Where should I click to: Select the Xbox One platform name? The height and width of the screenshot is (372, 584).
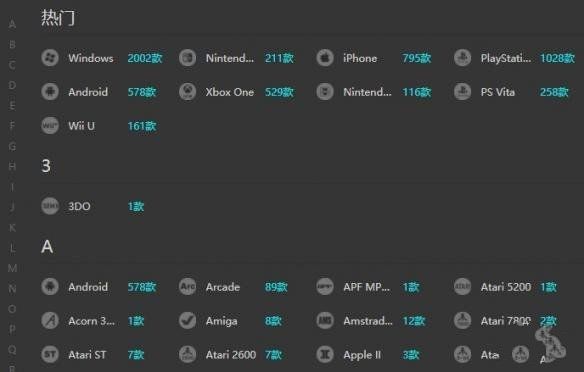(229, 92)
